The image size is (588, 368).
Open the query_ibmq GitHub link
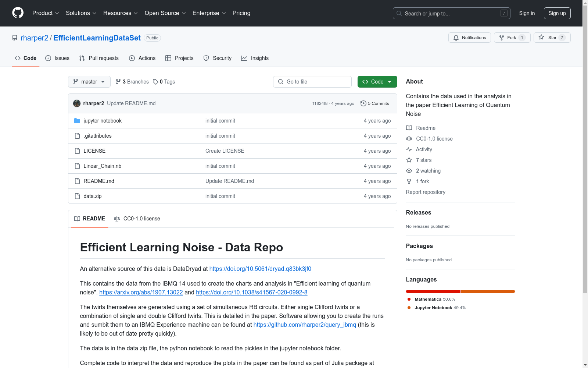tap(305, 325)
